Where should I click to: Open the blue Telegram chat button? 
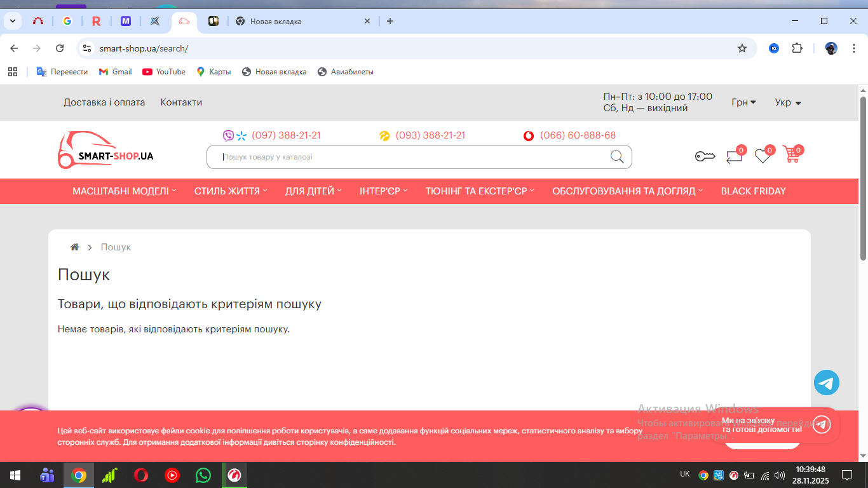(x=826, y=383)
